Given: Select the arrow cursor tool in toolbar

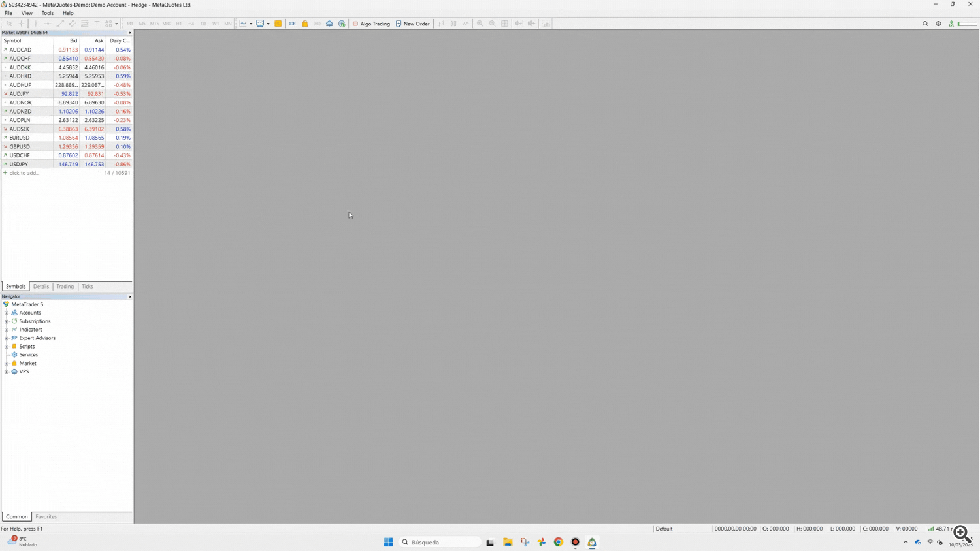Looking at the screenshot, I should (x=9, y=24).
